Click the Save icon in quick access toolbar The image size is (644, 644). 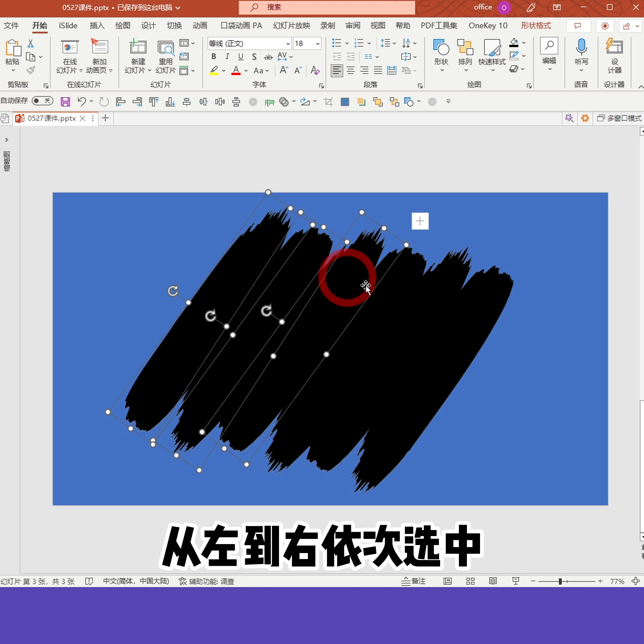pos(65,102)
